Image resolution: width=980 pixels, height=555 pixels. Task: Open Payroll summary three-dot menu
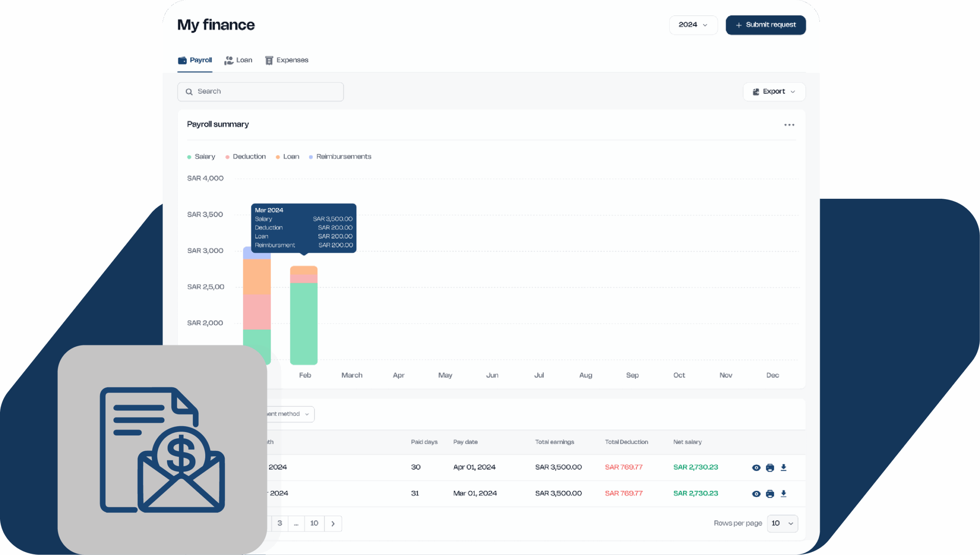click(x=789, y=125)
